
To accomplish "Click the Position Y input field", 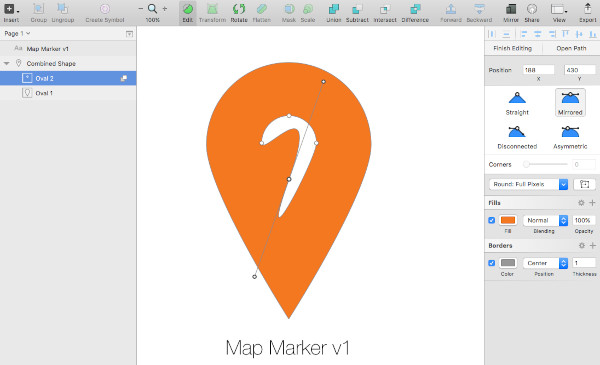I will coord(580,70).
